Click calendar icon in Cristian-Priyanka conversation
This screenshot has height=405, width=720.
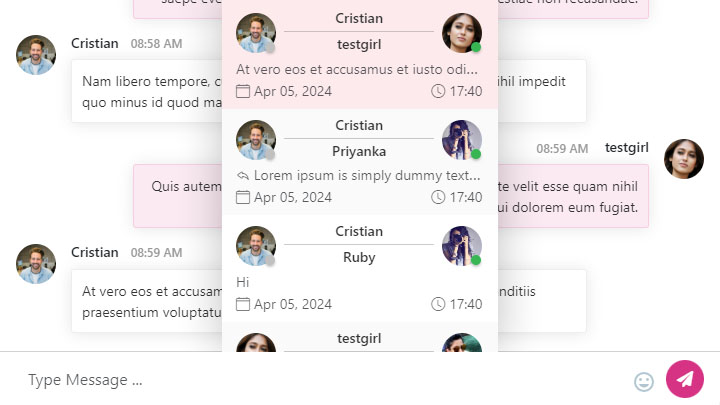[243, 197]
